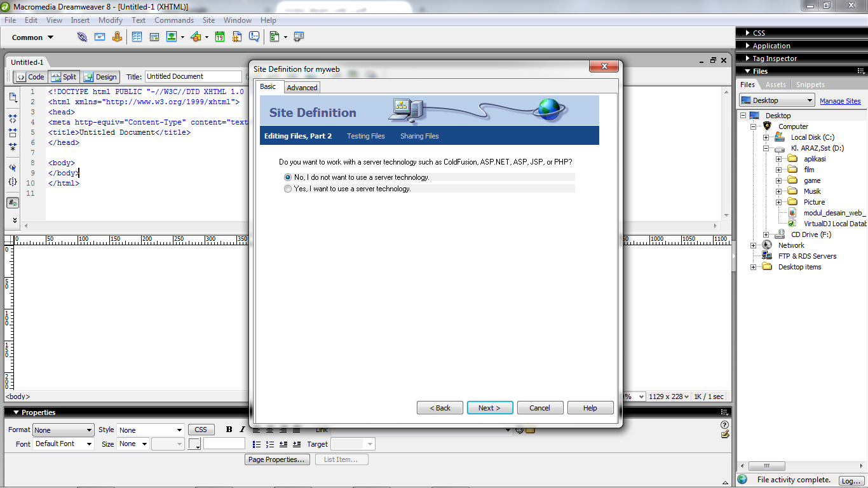Collapse the Properties panel
Image resolution: width=868 pixels, height=488 pixels.
click(x=15, y=412)
